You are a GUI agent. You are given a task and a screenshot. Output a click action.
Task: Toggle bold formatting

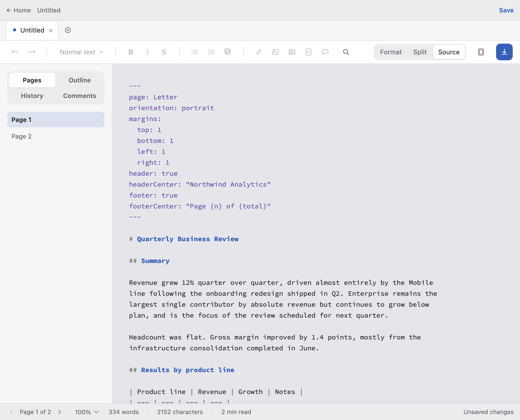point(131,52)
